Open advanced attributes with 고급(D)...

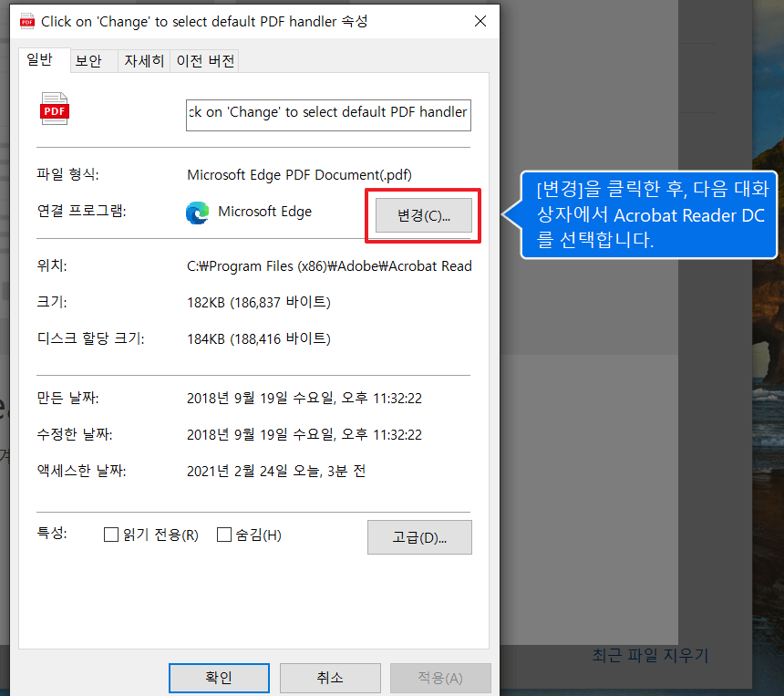419,537
